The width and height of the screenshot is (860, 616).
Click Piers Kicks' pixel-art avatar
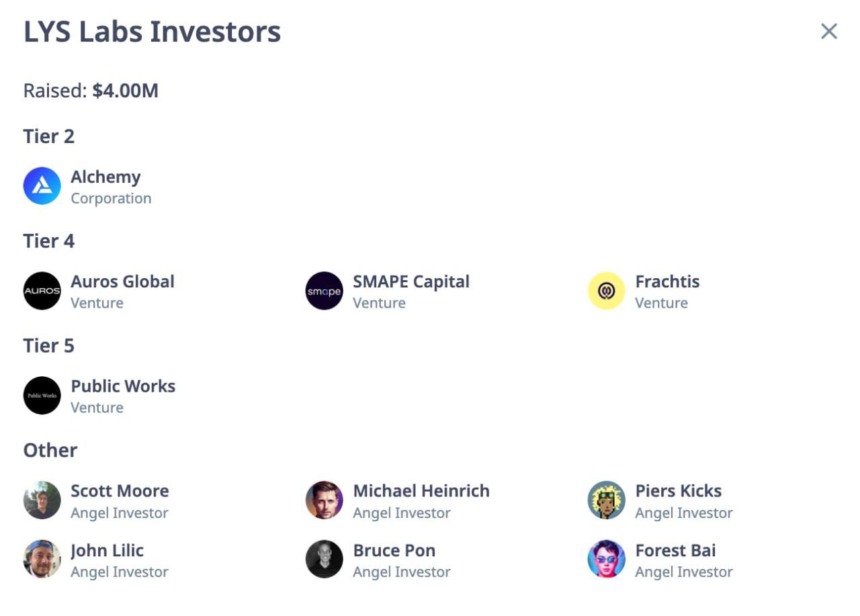[607, 500]
